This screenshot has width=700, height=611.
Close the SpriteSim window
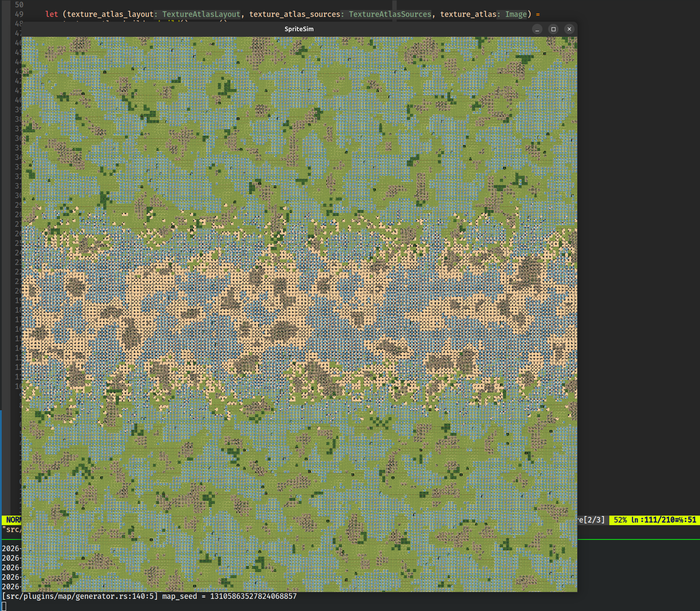(x=569, y=29)
